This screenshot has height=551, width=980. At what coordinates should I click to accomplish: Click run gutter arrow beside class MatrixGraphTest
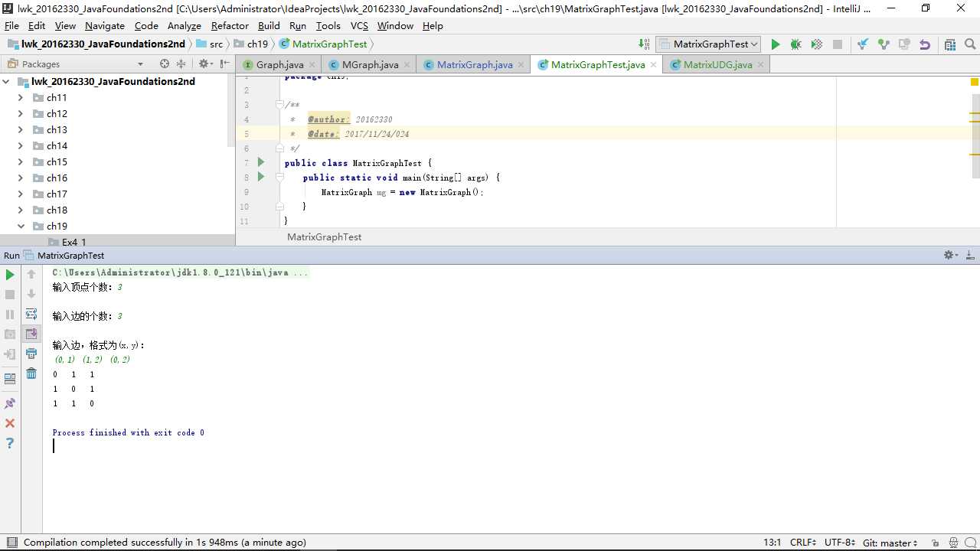coord(261,162)
